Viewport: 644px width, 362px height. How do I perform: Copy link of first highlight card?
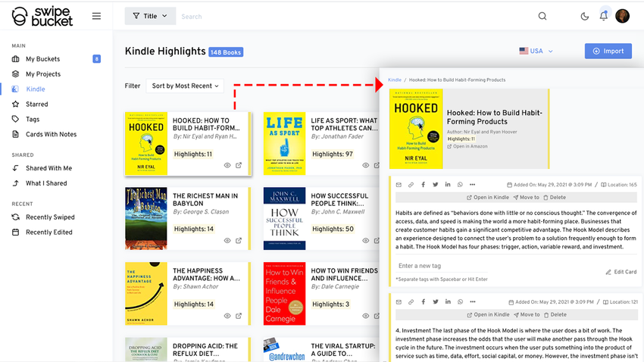coord(411,185)
